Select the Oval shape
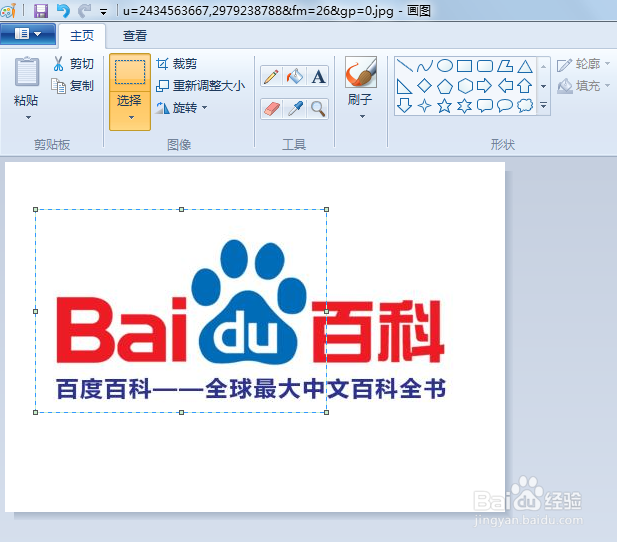Image resolution: width=617 pixels, height=542 pixels. point(445,66)
